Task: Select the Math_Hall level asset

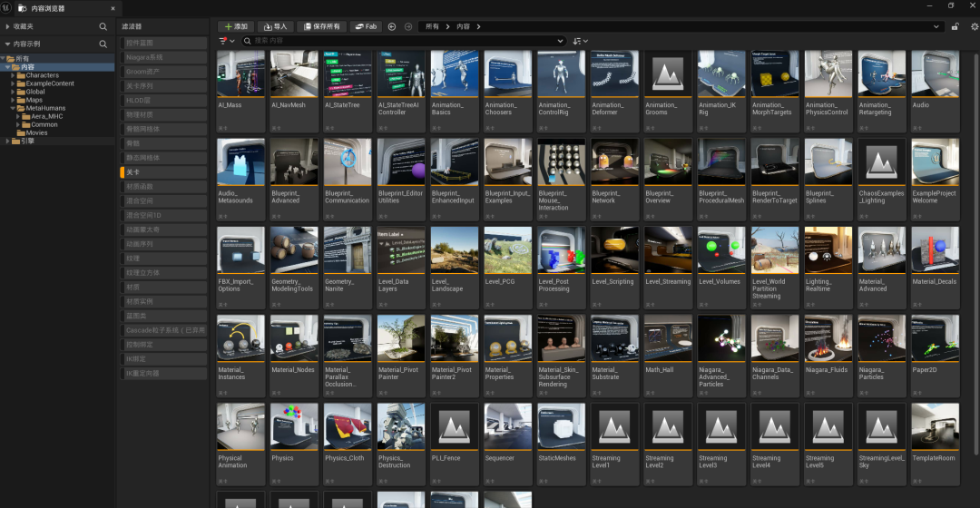Action: point(668,356)
